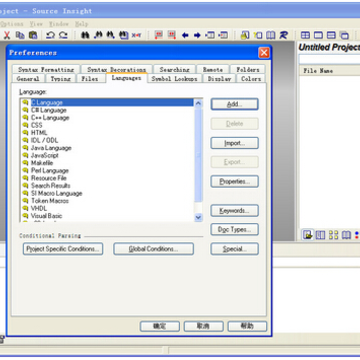The width and height of the screenshot is (360, 360).
Task: Click the Paste clipboard icon in toolbar
Action: coord(33,35)
